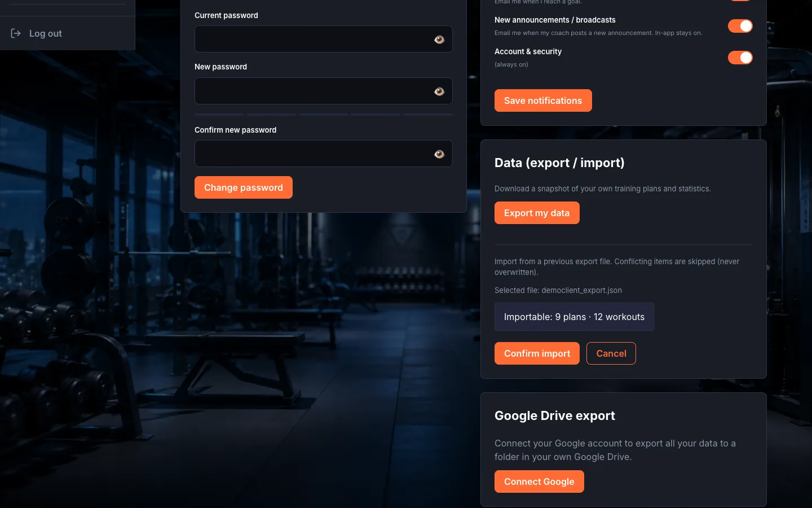Toggle the Account & security switch
812x508 pixels.
740,58
